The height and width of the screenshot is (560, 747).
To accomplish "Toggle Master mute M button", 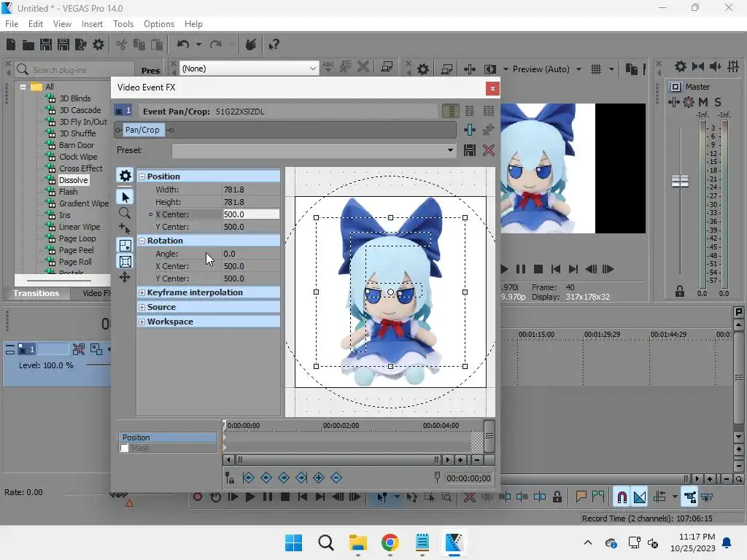I will pyautogui.click(x=703, y=102).
